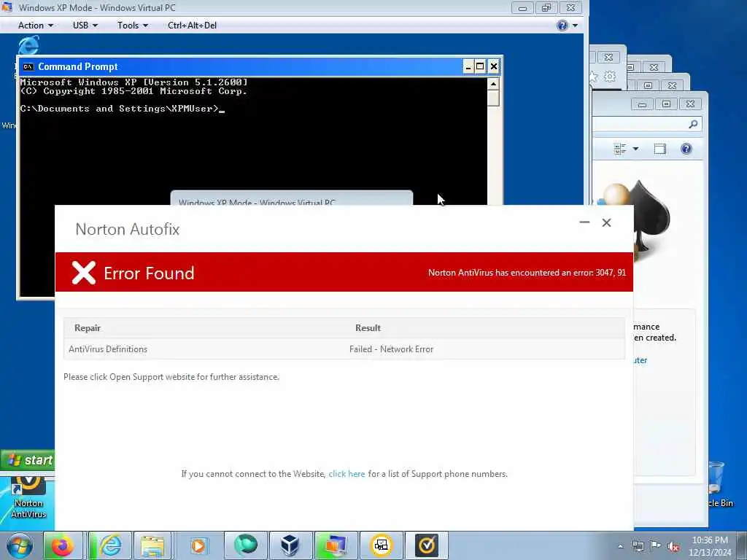Open the USB menu in Virtual PC
The image size is (747, 560).
[85, 26]
